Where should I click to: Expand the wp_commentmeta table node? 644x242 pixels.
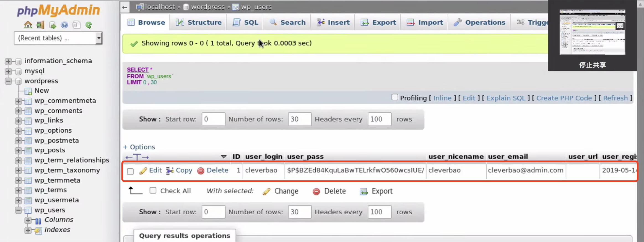(18, 101)
